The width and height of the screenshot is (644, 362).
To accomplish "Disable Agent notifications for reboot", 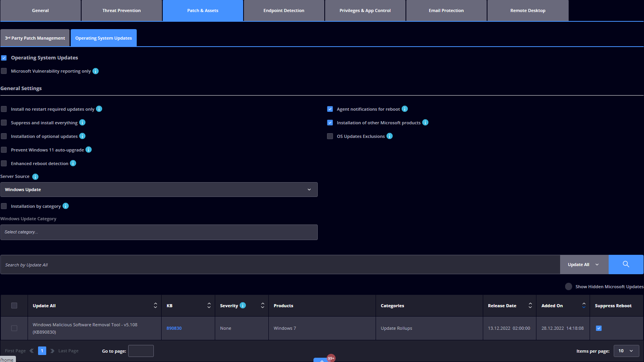I will point(330,109).
